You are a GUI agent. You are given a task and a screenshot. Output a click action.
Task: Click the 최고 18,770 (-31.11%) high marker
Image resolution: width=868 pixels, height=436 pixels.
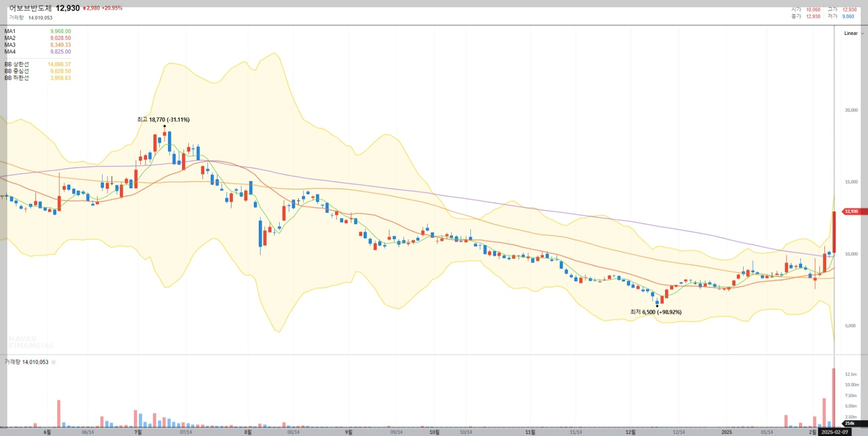coord(163,120)
